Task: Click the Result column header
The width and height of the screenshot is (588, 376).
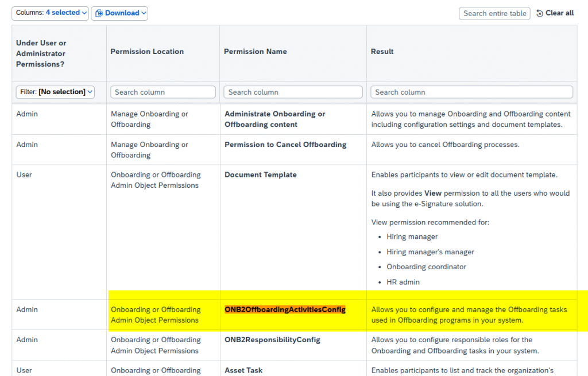Action: tap(382, 52)
